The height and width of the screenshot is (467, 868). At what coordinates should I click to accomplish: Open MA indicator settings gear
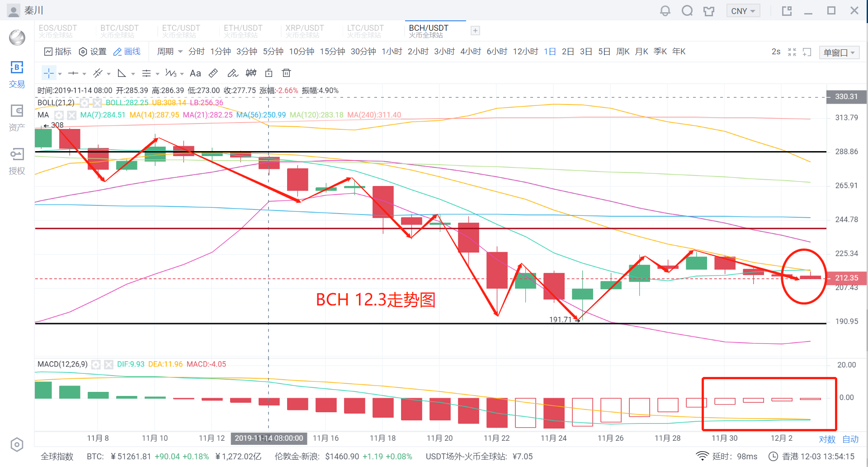coord(59,115)
